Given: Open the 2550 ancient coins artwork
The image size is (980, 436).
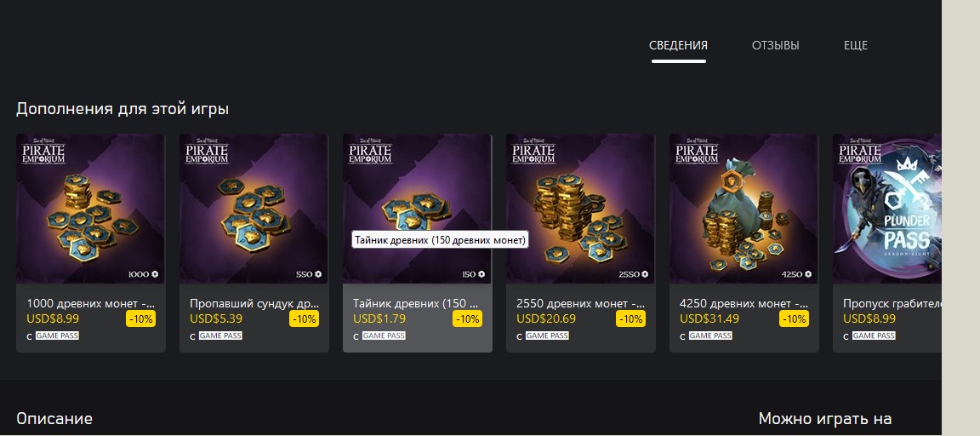Looking at the screenshot, I should point(580,209).
